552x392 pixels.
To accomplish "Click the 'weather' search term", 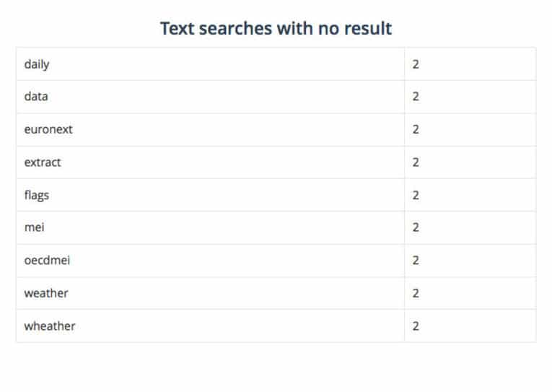I will [46, 293].
